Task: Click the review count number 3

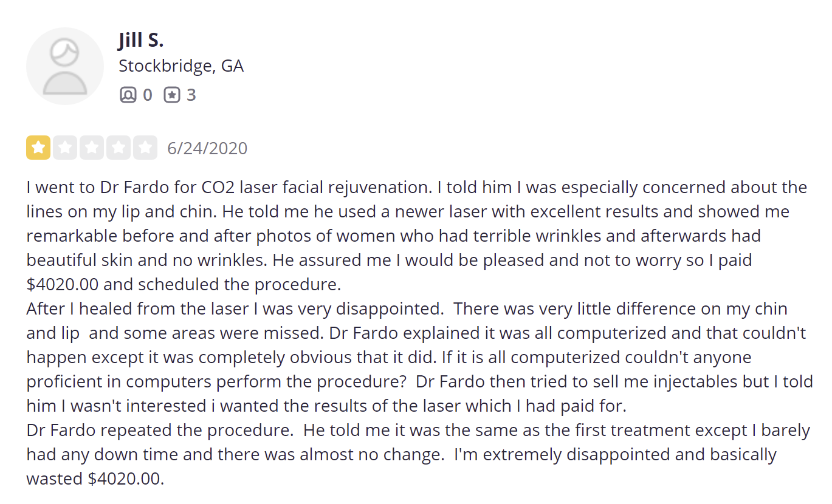Action: coord(191,95)
